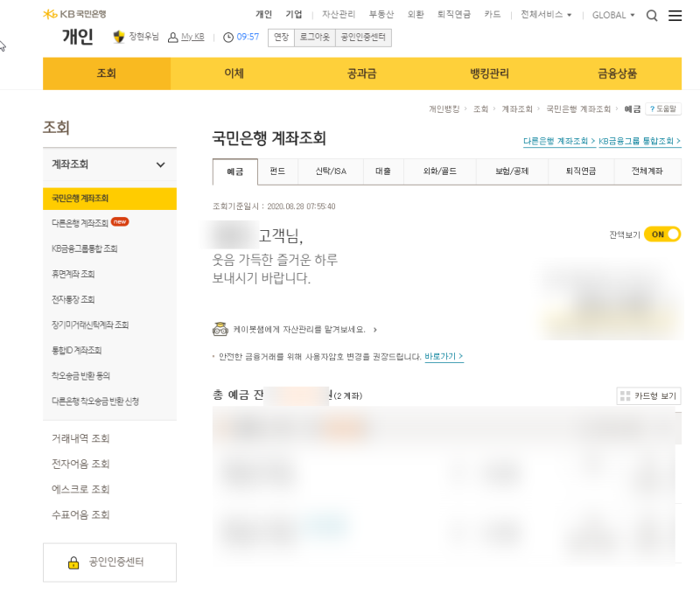700x601 pixels.
Task: Switch to the 보험/공제 tab
Action: 512,171
